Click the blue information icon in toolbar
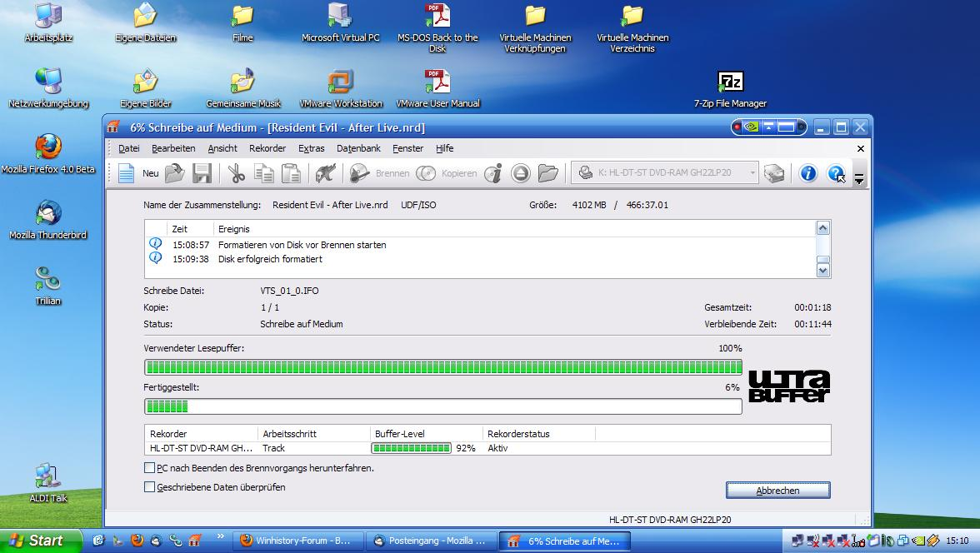This screenshot has height=553, width=980. click(807, 173)
